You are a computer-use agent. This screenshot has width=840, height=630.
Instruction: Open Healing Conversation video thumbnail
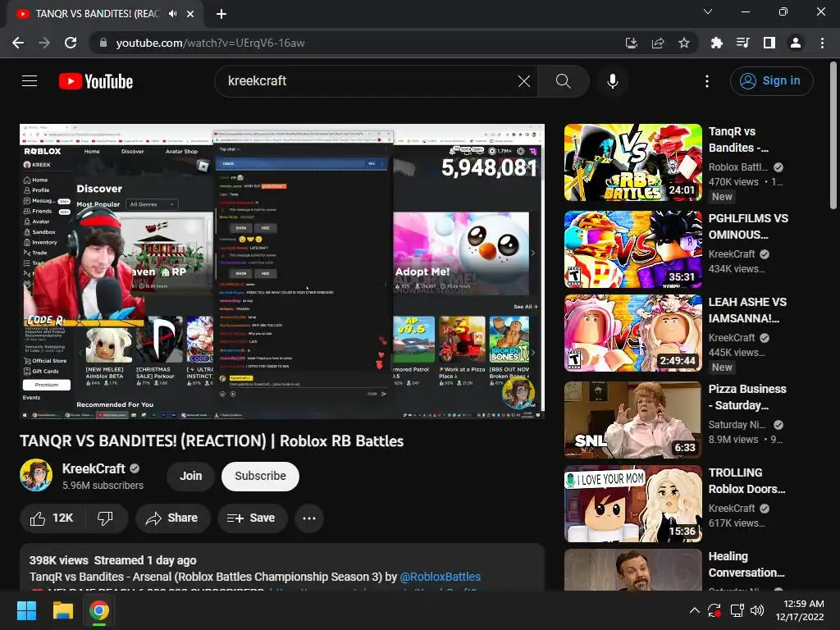coord(632,570)
